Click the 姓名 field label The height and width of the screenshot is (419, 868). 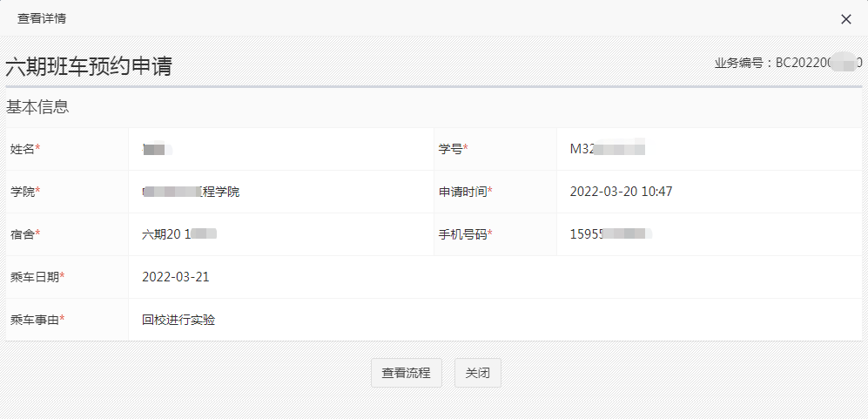25,149
